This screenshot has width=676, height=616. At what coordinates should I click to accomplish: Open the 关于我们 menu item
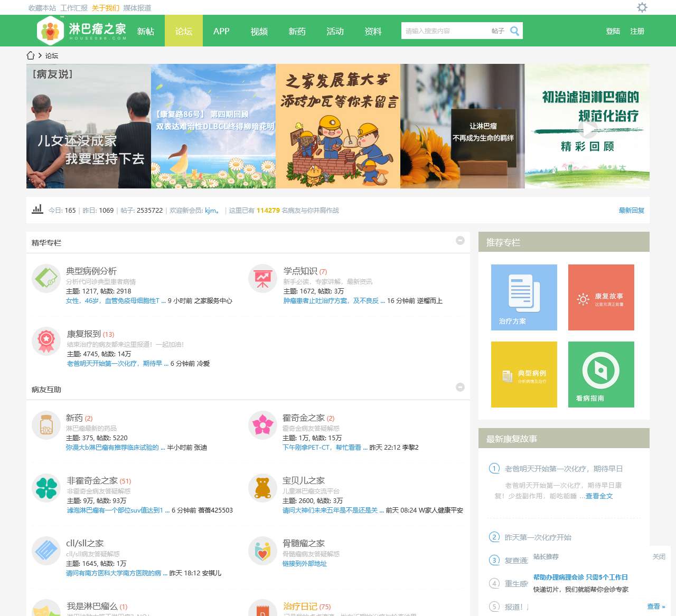click(104, 8)
